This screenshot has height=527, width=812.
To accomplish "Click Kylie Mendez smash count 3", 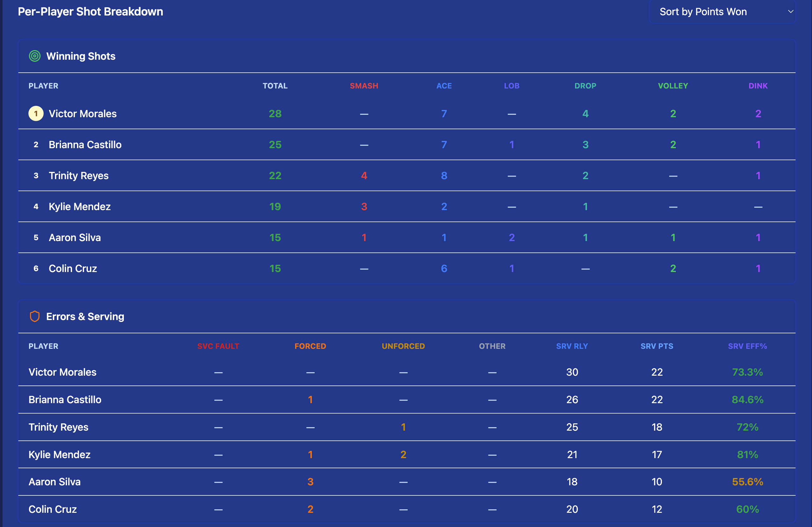I will 364,207.
